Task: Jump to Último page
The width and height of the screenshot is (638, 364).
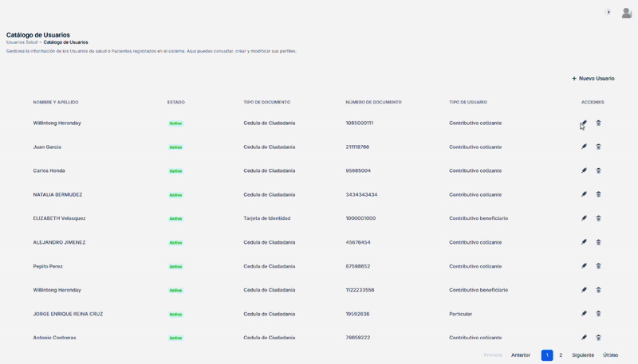Action: (610, 355)
